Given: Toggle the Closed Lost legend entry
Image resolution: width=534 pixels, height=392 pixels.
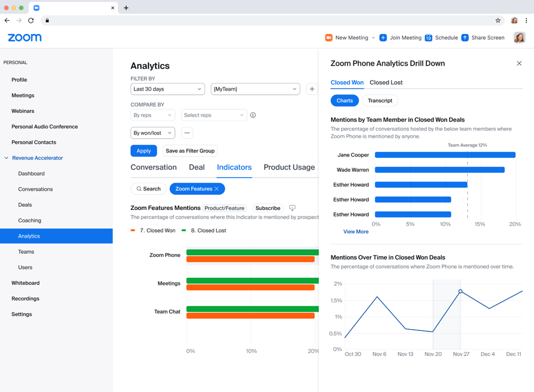Looking at the screenshot, I should click(x=204, y=230).
